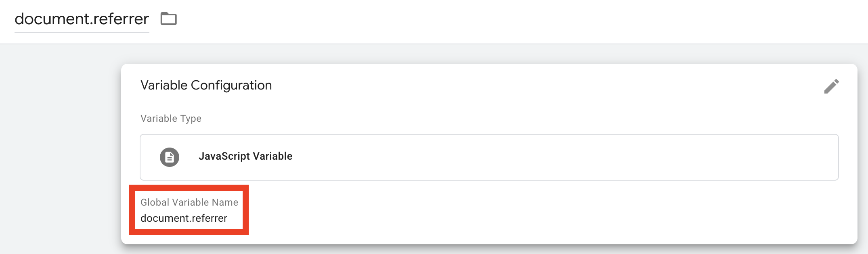
Task: Click the Global Variable Name label
Action: [189, 202]
